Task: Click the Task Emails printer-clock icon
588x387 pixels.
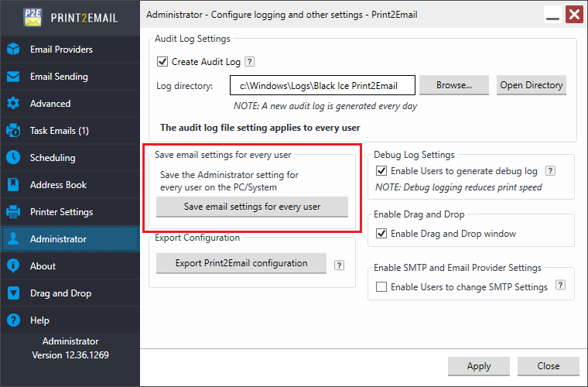Action: tap(13, 131)
